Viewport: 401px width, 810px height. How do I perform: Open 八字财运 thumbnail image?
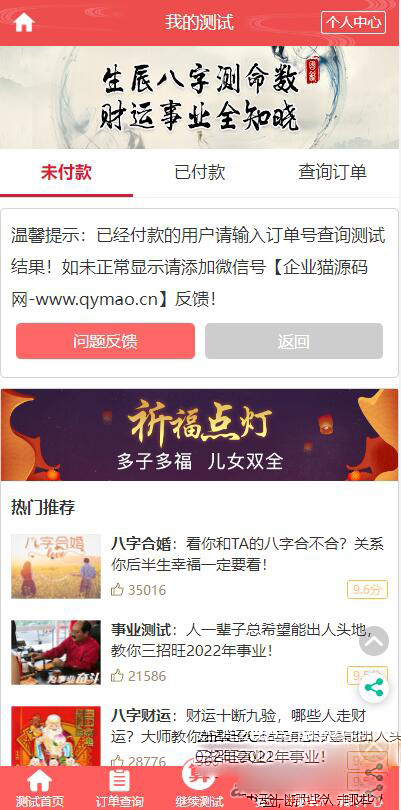click(56, 736)
